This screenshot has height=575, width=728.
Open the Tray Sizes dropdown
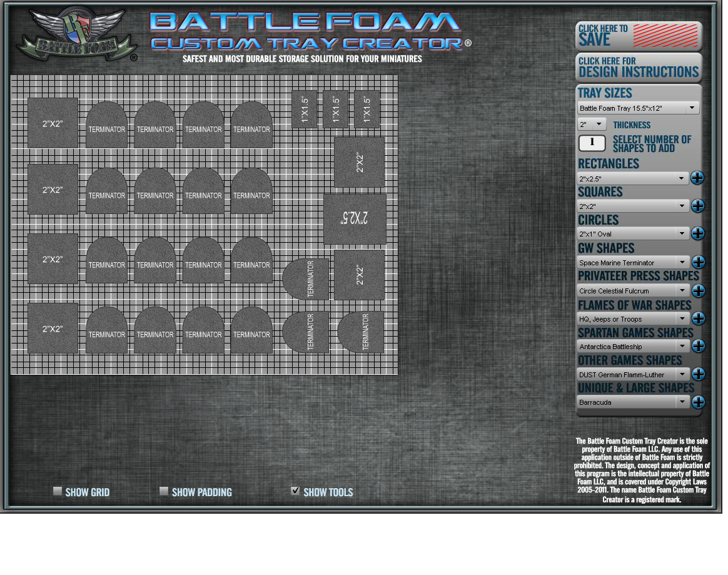[x=638, y=108]
